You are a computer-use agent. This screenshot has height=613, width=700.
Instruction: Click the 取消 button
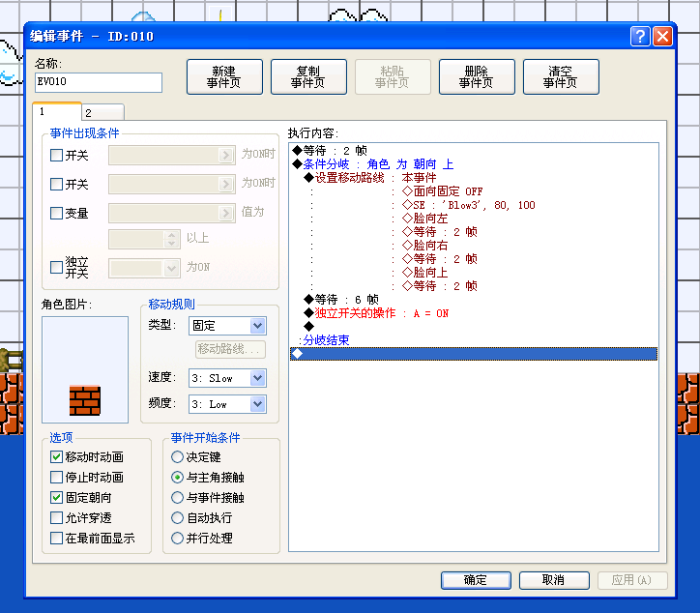click(554, 580)
